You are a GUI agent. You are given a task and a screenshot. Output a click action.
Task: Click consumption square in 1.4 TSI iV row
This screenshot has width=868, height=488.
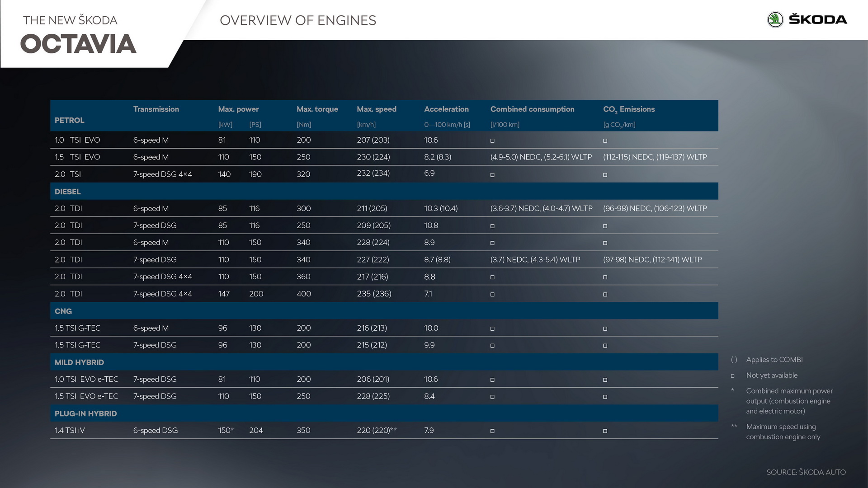coord(492,431)
